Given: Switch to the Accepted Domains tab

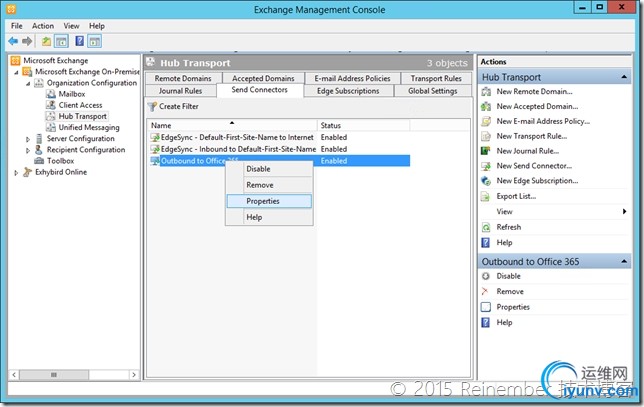Looking at the screenshot, I should click(x=263, y=78).
